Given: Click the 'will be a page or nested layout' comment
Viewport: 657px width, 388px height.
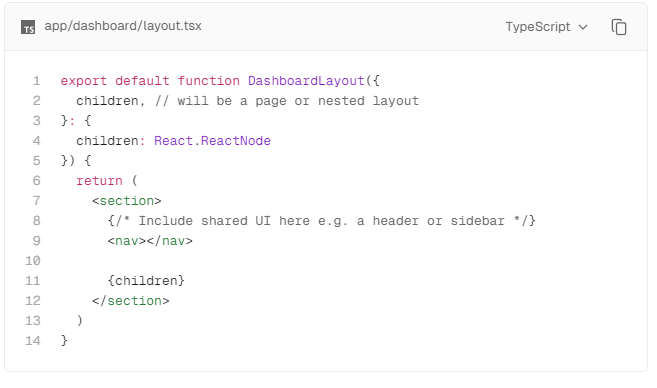Looking at the screenshot, I should (x=287, y=101).
